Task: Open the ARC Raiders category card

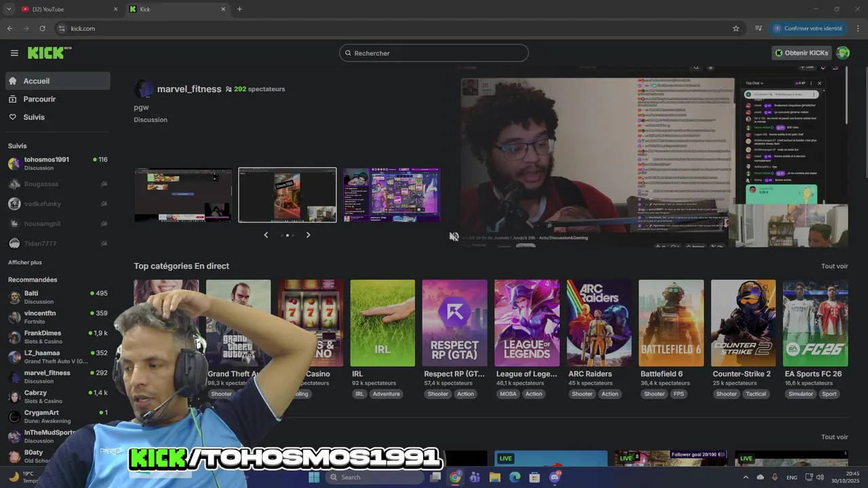Action: pos(599,323)
